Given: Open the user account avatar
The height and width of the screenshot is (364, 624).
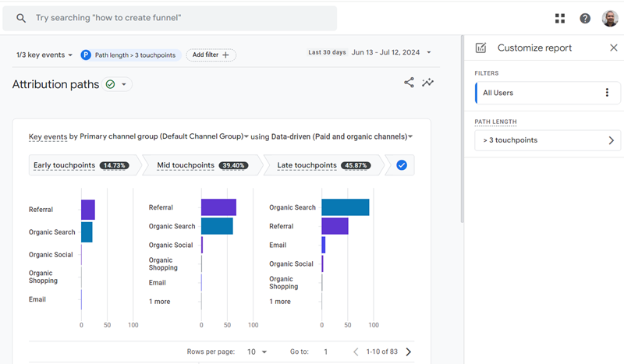Looking at the screenshot, I should [610, 18].
